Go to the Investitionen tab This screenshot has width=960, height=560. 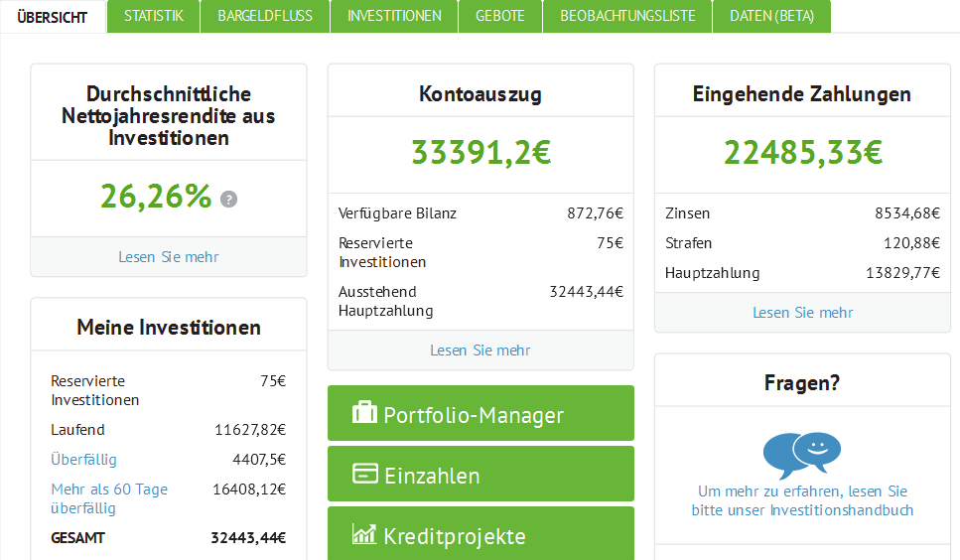click(394, 16)
